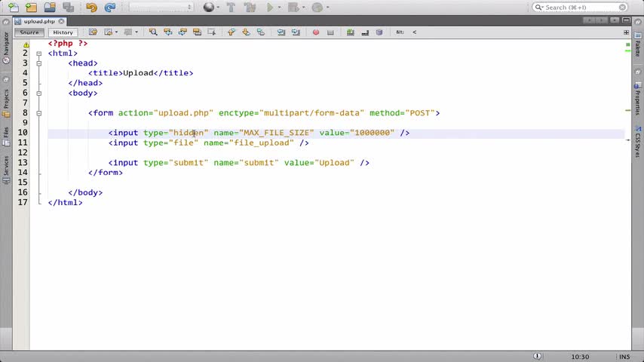Viewport: 644px width, 362px height.
Task: Click the New File icon
Action: coord(13,8)
